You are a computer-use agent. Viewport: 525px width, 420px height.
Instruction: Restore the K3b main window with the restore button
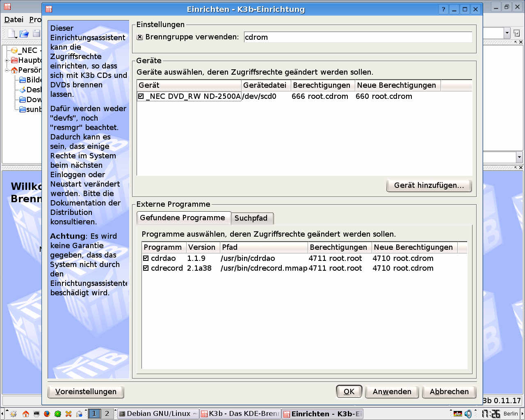(507, 7)
